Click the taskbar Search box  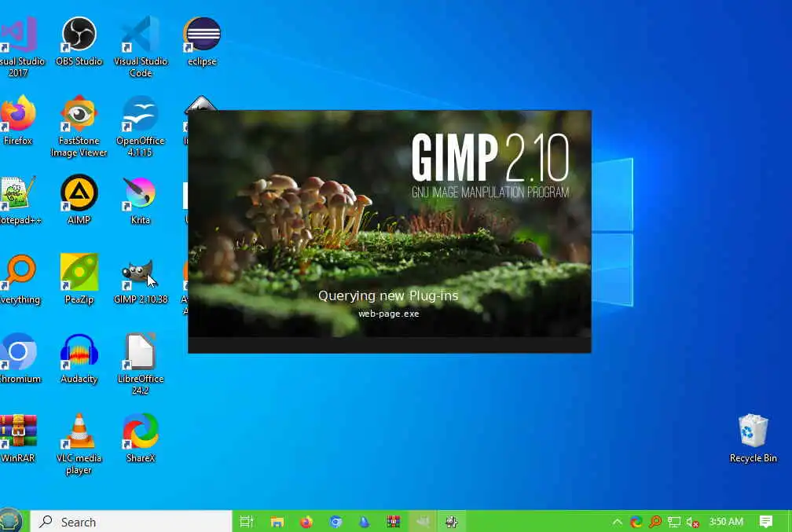tap(131, 521)
